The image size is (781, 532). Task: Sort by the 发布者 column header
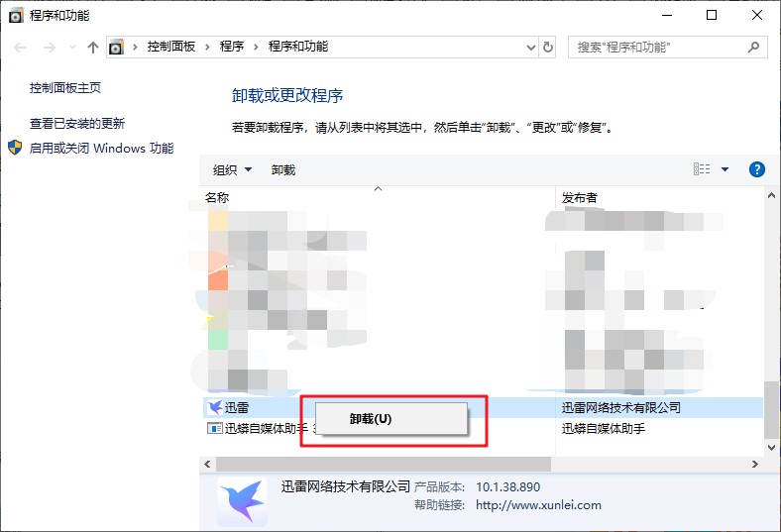[580, 197]
